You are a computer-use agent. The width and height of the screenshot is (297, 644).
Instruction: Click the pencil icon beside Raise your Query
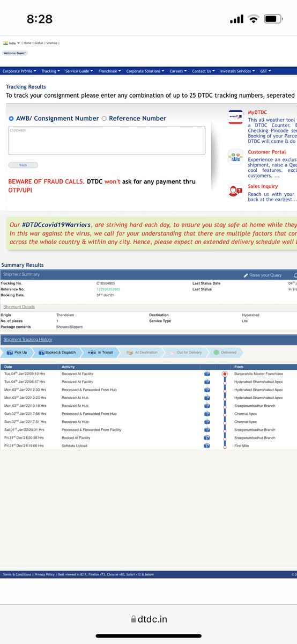pos(246,275)
